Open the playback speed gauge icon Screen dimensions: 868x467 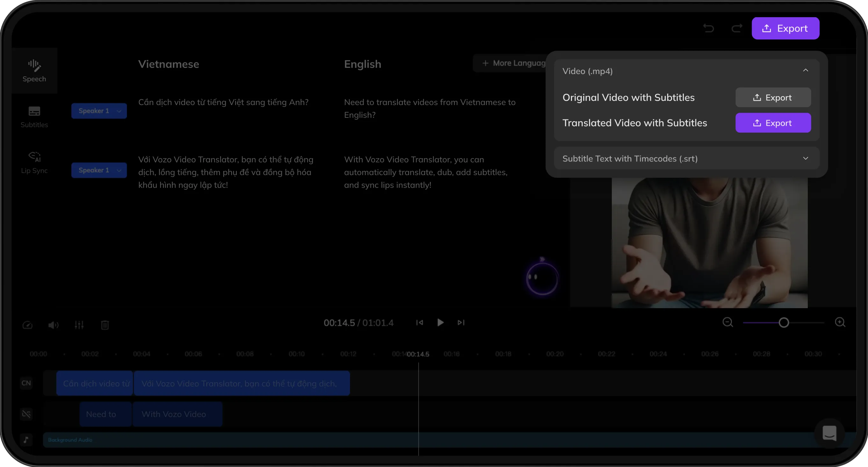coord(27,325)
